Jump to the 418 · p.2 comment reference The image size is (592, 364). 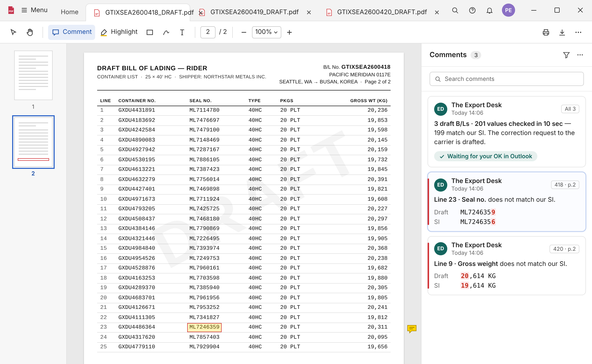tap(565, 185)
